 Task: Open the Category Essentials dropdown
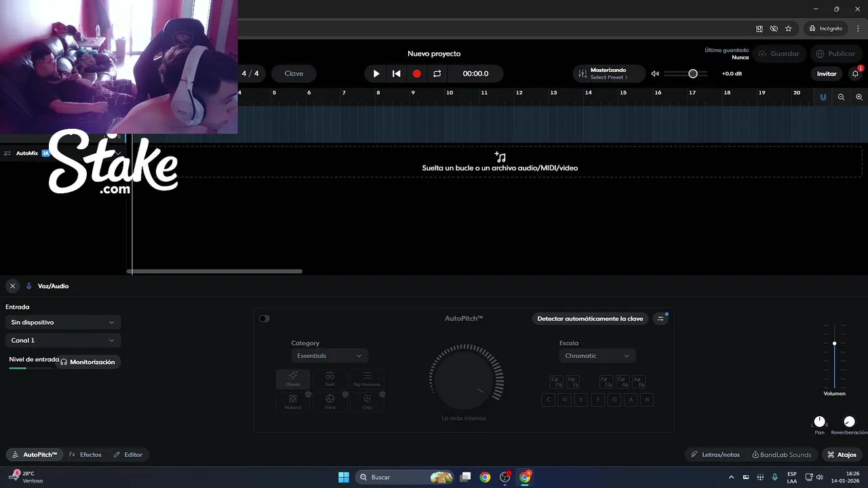coord(330,356)
